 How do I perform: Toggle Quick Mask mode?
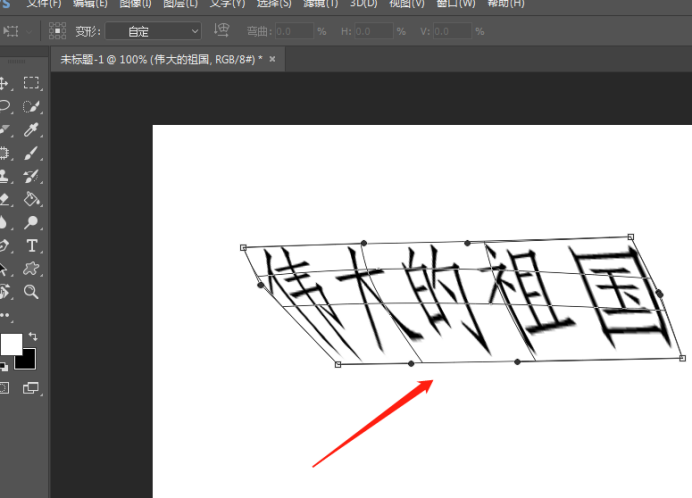click(4, 388)
